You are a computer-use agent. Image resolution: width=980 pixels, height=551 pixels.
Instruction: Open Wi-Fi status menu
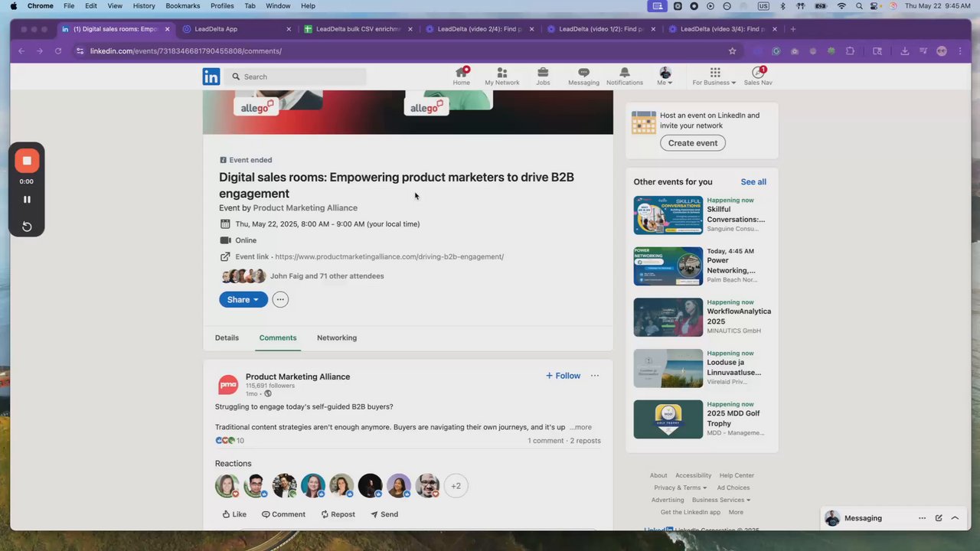pyautogui.click(x=841, y=5)
